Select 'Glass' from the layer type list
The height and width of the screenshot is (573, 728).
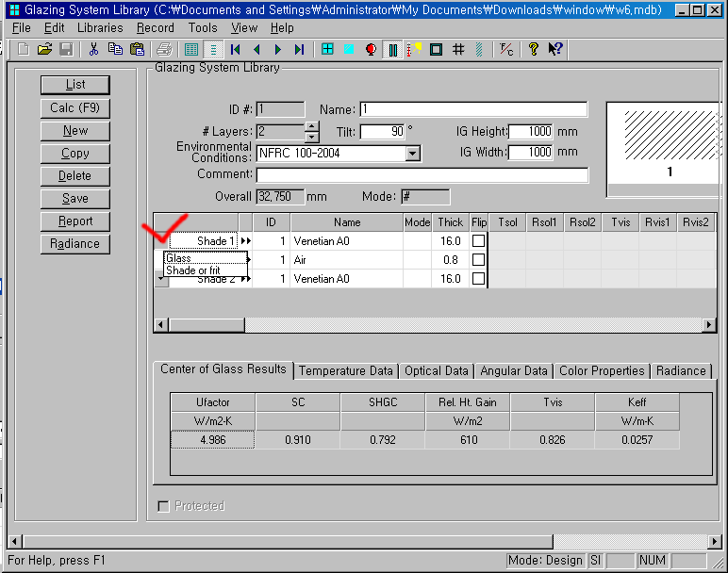tap(178, 257)
